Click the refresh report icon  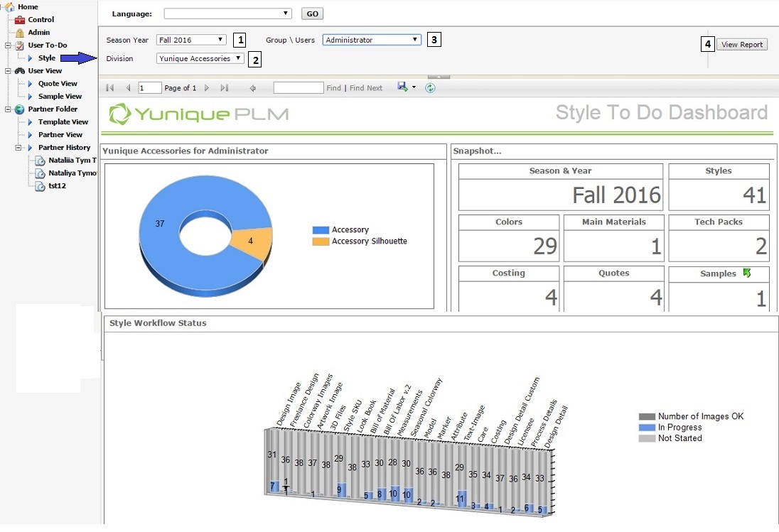(x=430, y=88)
